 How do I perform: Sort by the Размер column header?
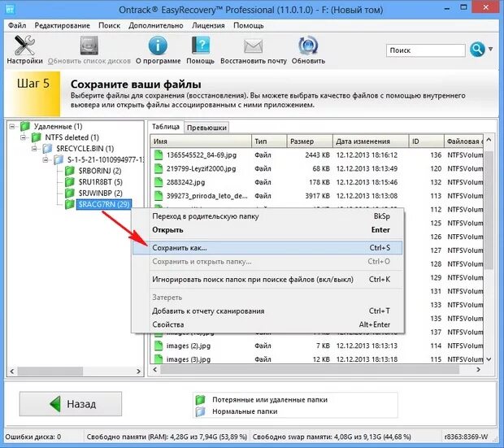[x=310, y=141]
